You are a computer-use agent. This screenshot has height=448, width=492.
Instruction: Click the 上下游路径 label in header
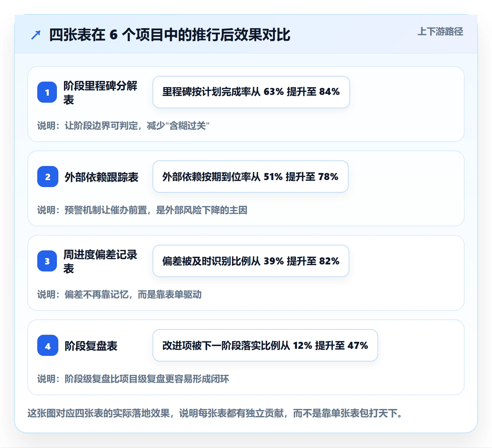pos(440,31)
